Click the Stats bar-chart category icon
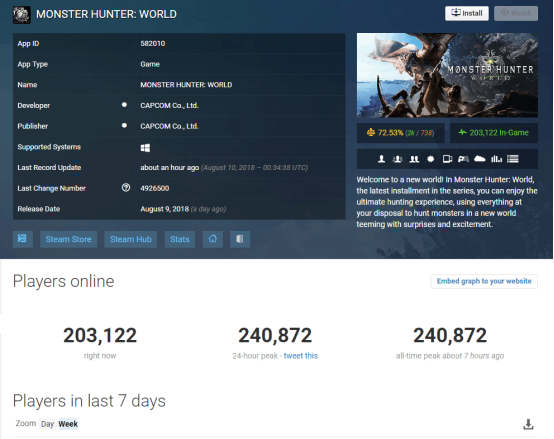This screenshot has width=554, height=439. click(496, 159)
